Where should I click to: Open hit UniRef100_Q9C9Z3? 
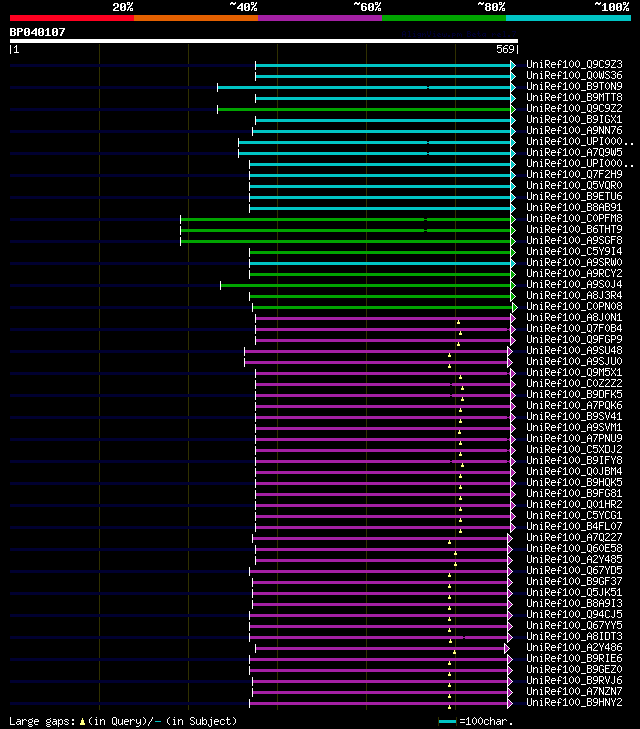coord(574,64)
